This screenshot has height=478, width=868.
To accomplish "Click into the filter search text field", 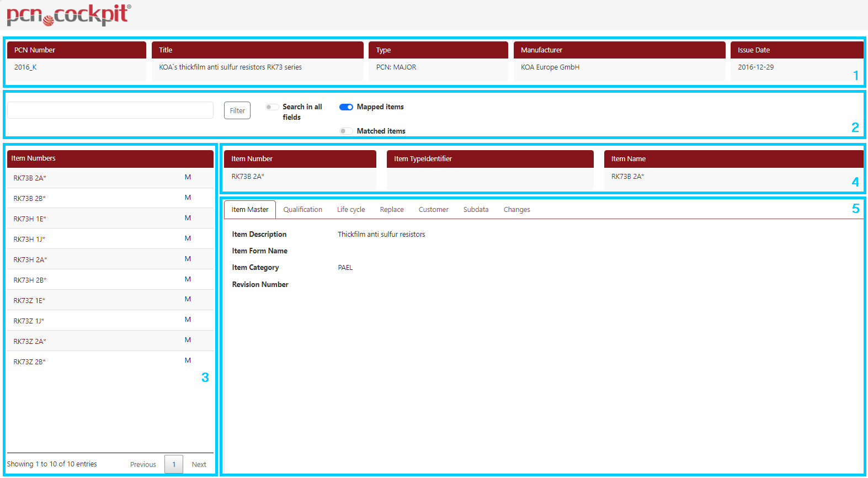I will click(x=110, y=110).
